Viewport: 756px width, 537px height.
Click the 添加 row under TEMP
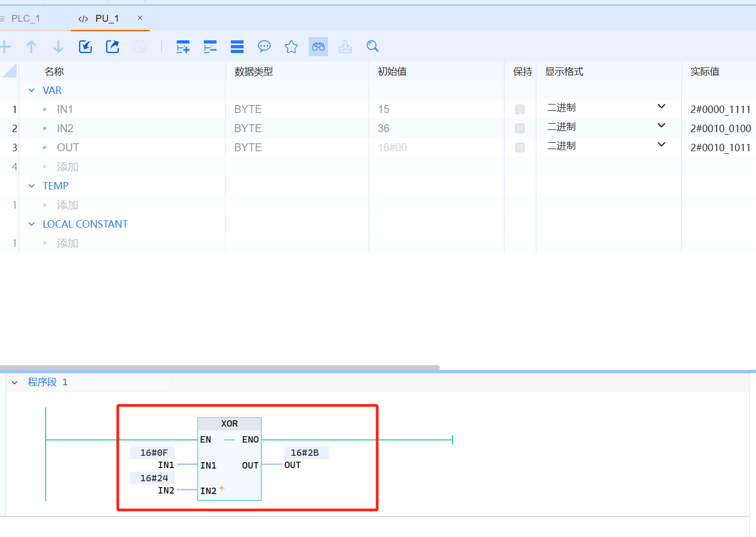[67, 205]
